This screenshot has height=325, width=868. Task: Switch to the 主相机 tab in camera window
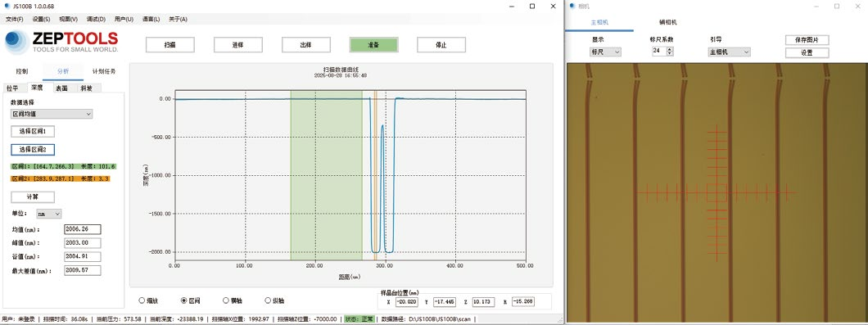[x=599, y=23]
